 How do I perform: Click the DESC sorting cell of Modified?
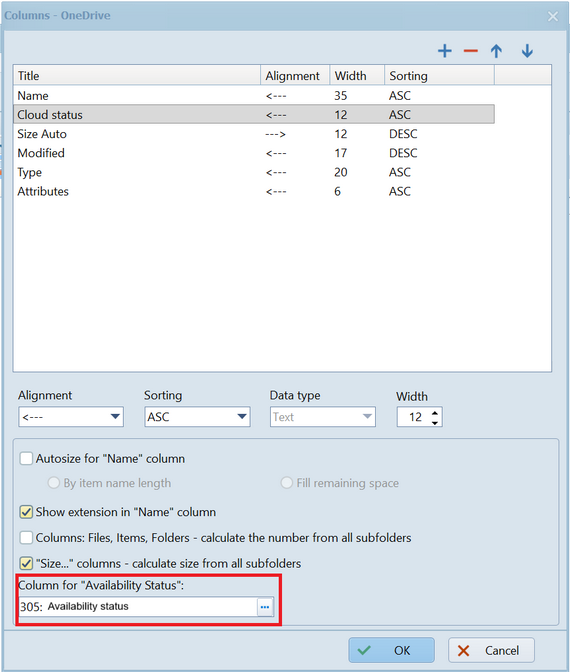pos(403,153)
